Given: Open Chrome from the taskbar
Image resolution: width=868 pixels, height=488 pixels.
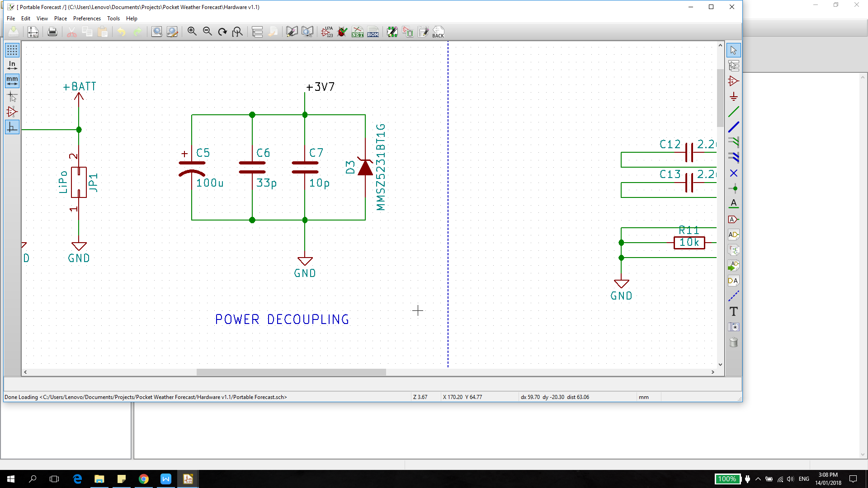Looking at the screenshot, I should tap(144, 479).
